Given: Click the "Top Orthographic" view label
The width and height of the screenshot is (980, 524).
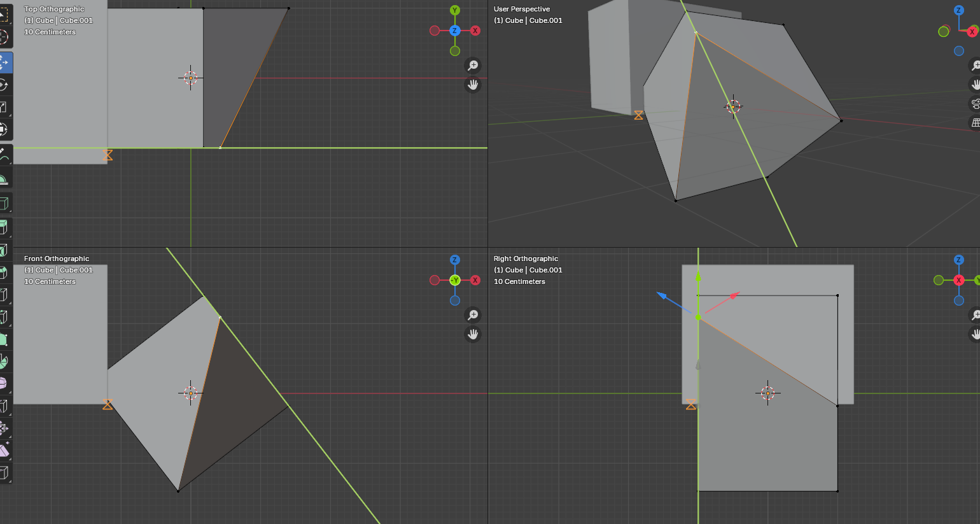Looking at the screenshot, I should 54,9.
